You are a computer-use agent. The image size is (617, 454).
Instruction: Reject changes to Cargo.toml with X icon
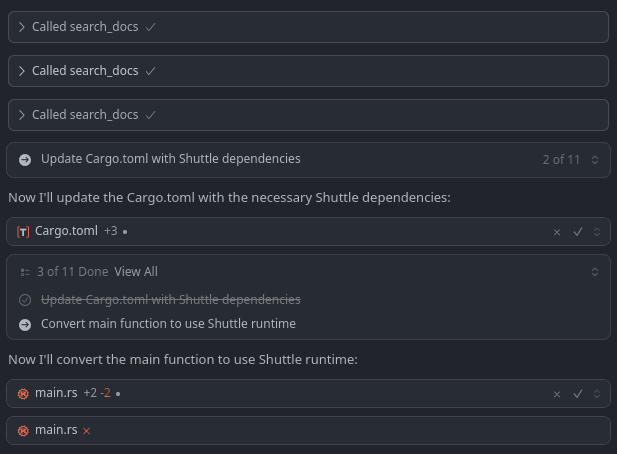pyautogui.click(x=557, y=232)
